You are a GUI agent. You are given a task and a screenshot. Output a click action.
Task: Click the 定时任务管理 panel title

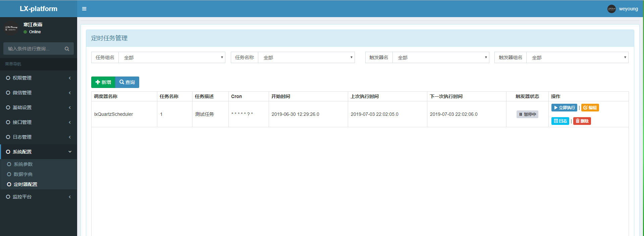109,38
